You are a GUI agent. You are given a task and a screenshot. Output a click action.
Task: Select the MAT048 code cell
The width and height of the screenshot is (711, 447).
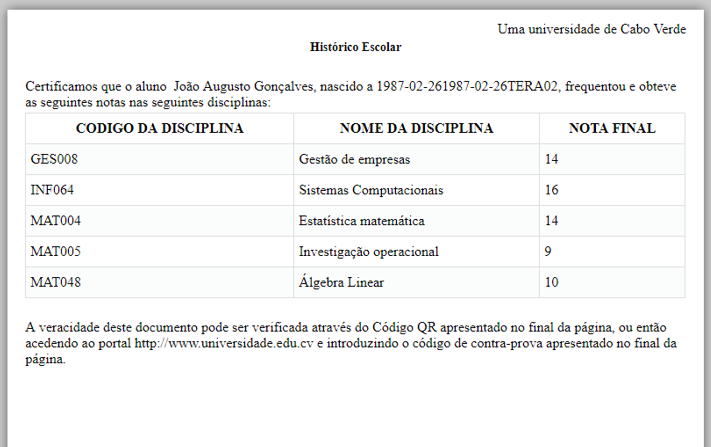tap(160, 282)
